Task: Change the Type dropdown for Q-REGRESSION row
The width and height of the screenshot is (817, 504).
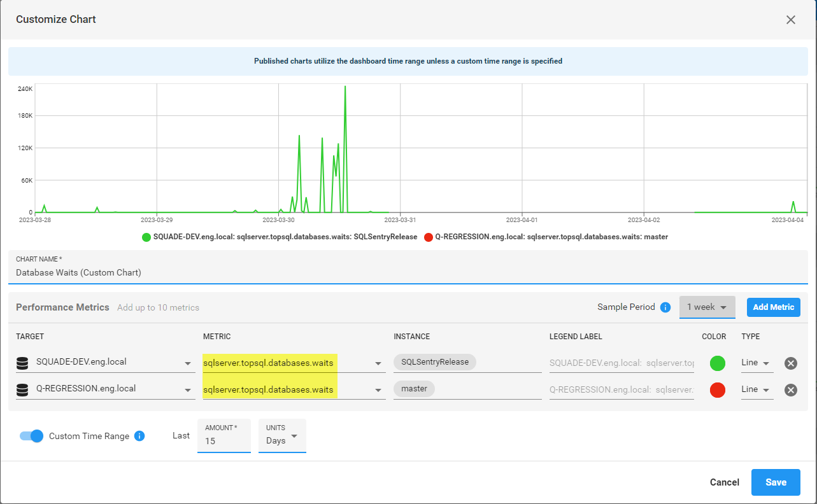Action: [x=757, y=389]
